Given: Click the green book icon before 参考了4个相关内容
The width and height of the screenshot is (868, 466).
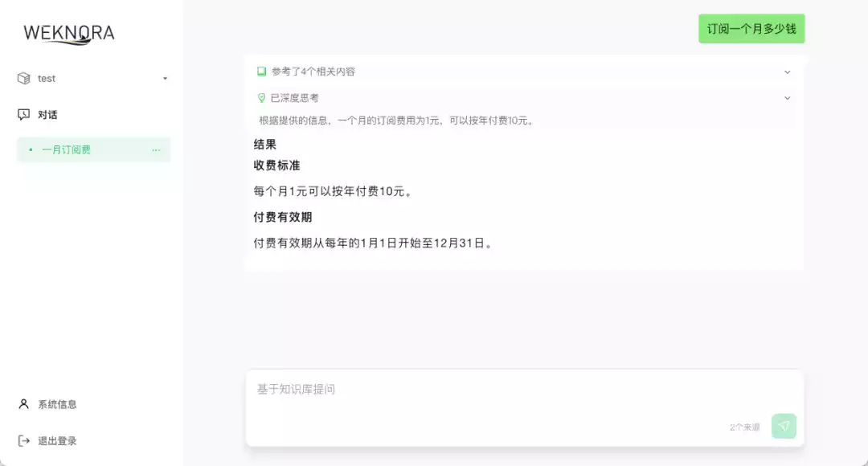Looking at the screenshot, I should point(261,71).
